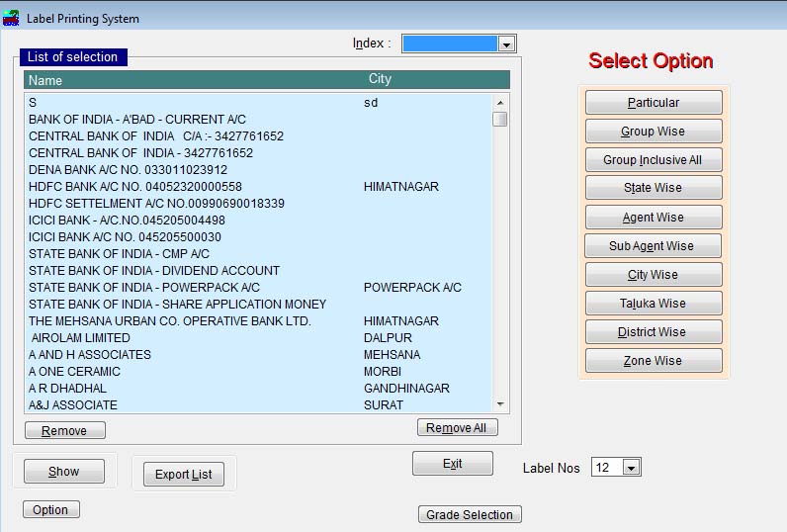This screenshot has height=532, width=787.
Task: Click the Name column header
Action: [x=45, y=80]
